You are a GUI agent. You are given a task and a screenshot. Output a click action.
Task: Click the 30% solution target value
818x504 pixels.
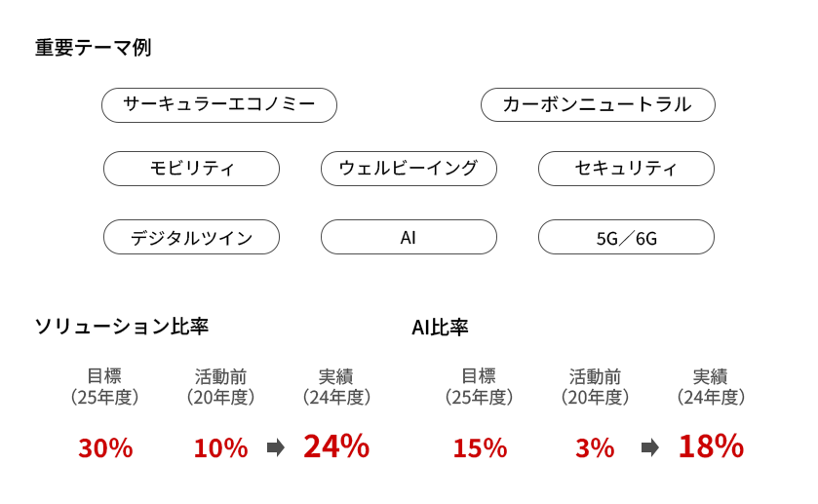point(105,448)
